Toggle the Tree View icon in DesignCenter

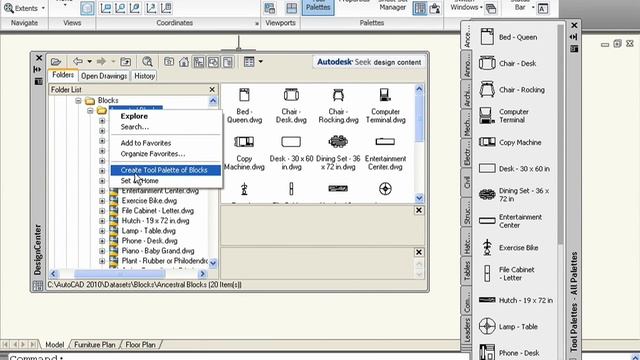[199, 62]
